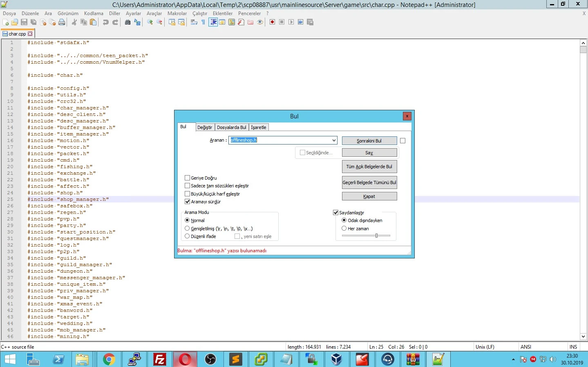Image resolution: width=588 pixels, height=367 pixels.
Task: Click the Save recorded macro icon
Action: click(310, 22)
